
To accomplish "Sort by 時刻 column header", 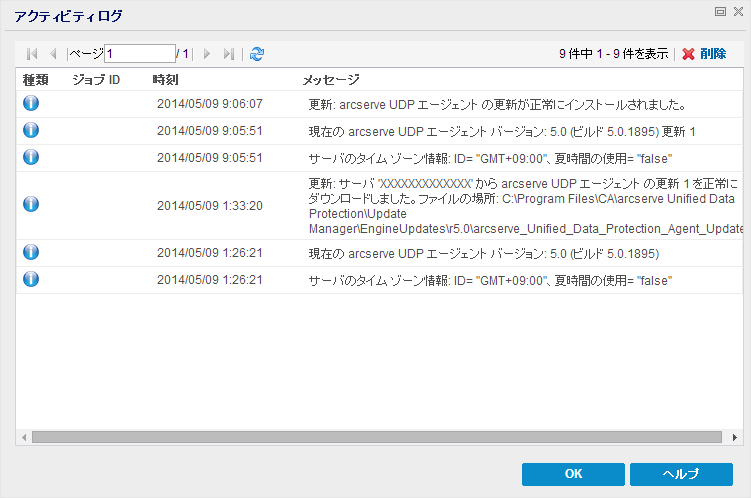I will click(x=166, y=79).
